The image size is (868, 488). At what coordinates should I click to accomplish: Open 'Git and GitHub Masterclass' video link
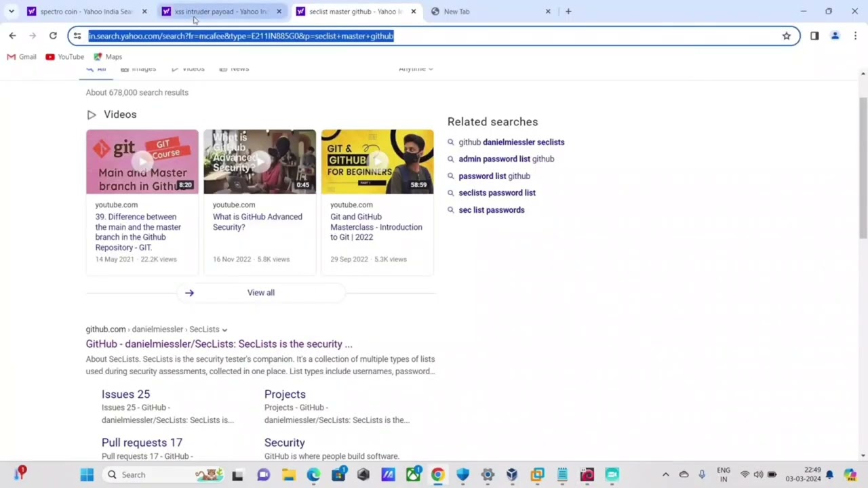(376, 227)
